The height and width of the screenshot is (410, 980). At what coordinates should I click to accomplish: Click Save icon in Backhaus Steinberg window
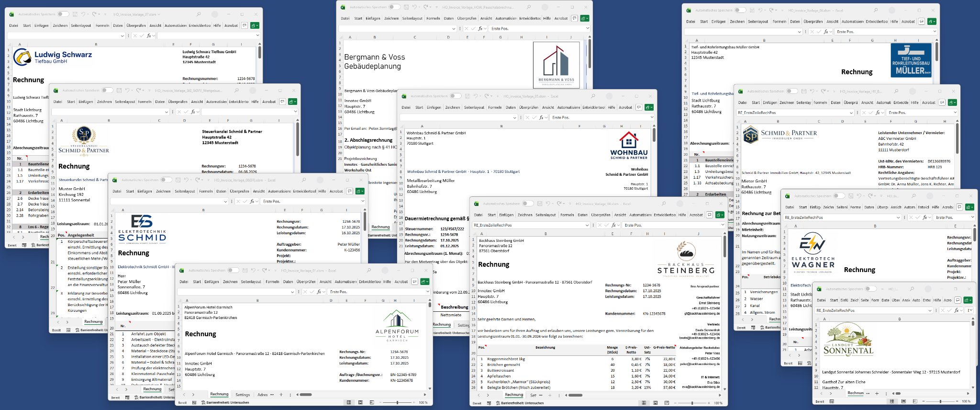(539, 204)
